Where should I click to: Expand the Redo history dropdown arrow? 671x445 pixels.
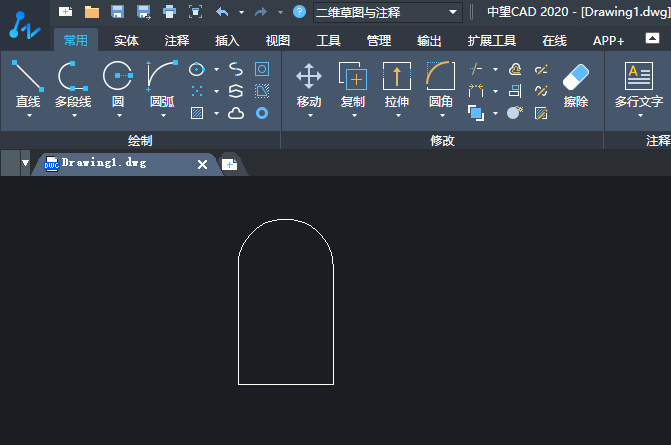[280, 12]
